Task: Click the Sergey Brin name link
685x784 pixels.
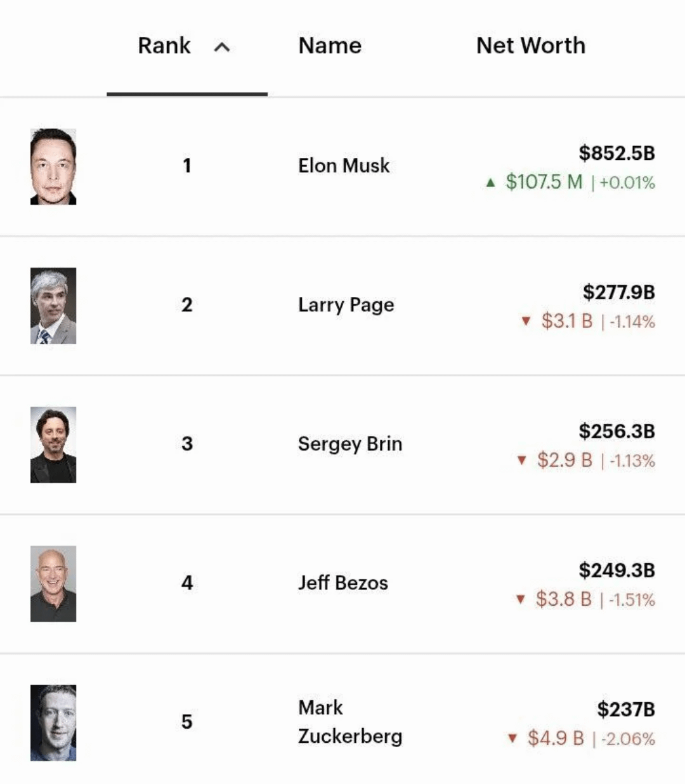Action: coord(350,444)
